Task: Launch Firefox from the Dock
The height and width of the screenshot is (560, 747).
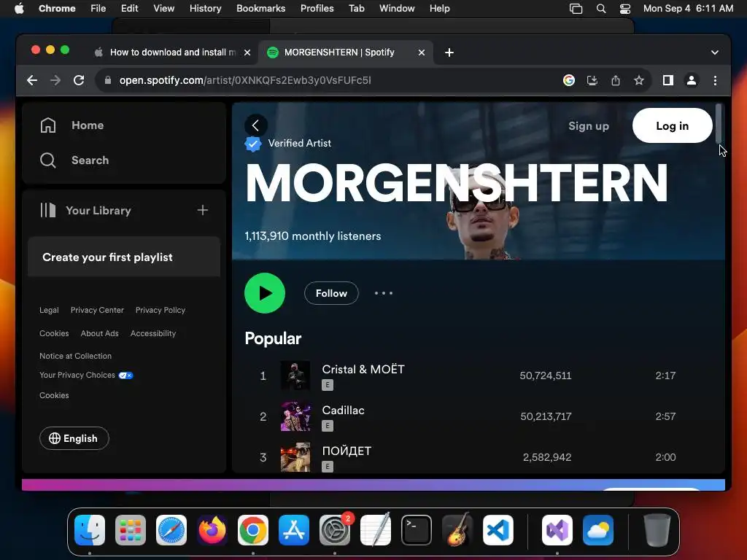Action: click(x=212, y=530)
